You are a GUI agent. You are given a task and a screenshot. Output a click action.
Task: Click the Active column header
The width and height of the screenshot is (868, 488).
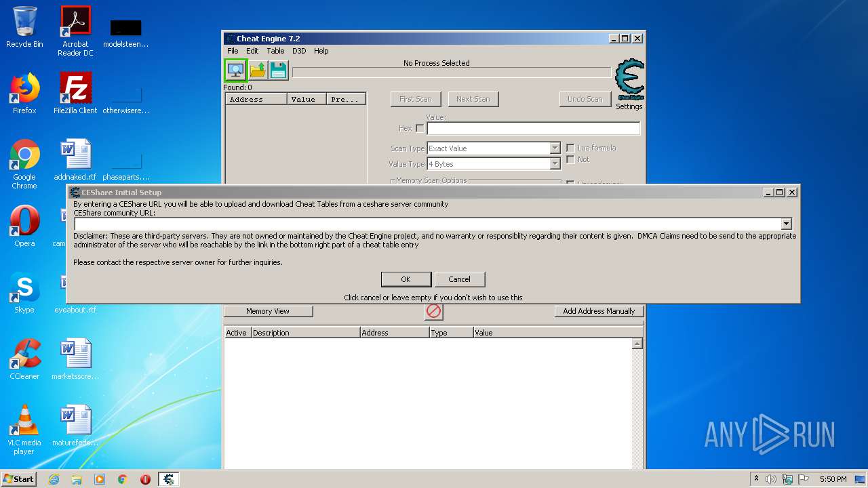(237, 333)
